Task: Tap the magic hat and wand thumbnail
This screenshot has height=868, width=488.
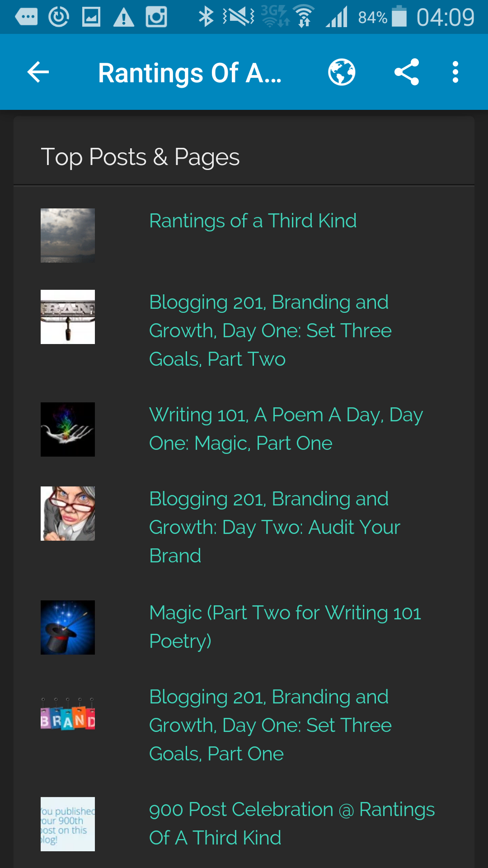Action: (68, 627)
